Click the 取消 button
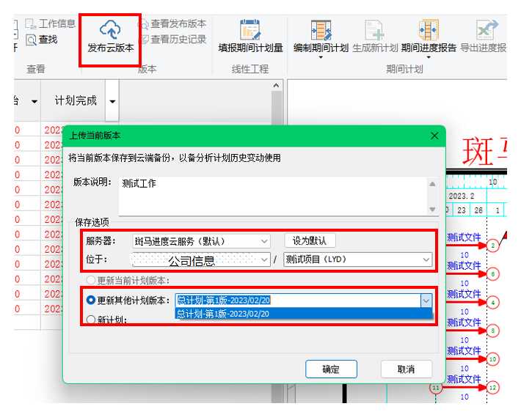532x420 pixels. pos(406,369)
